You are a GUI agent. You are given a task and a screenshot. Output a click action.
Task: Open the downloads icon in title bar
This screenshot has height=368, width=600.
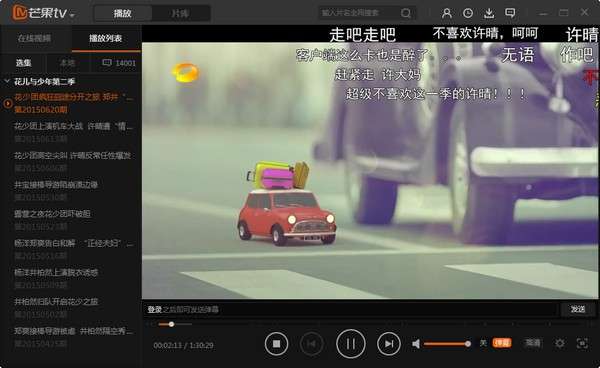click(x=489, y=13)
